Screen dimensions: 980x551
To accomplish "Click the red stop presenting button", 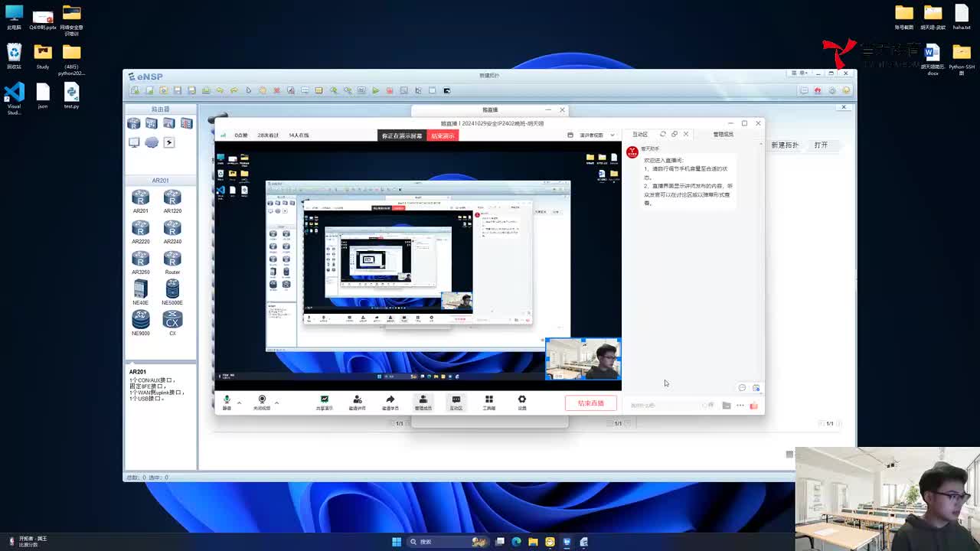I will pyautogui.click(x=443, y=135).
